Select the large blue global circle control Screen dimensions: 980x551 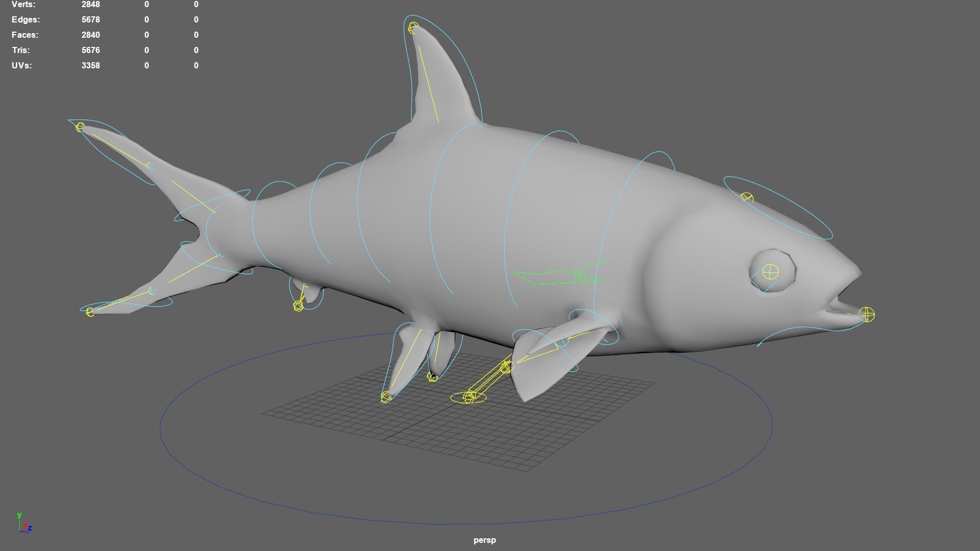(x=466, y=428)
